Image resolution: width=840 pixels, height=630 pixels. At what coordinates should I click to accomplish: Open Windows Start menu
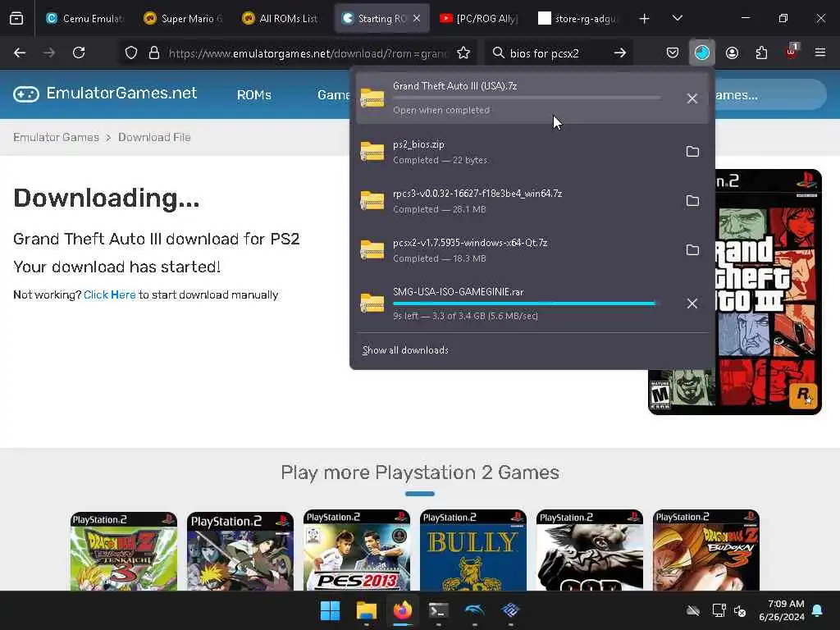coord(330,610)
